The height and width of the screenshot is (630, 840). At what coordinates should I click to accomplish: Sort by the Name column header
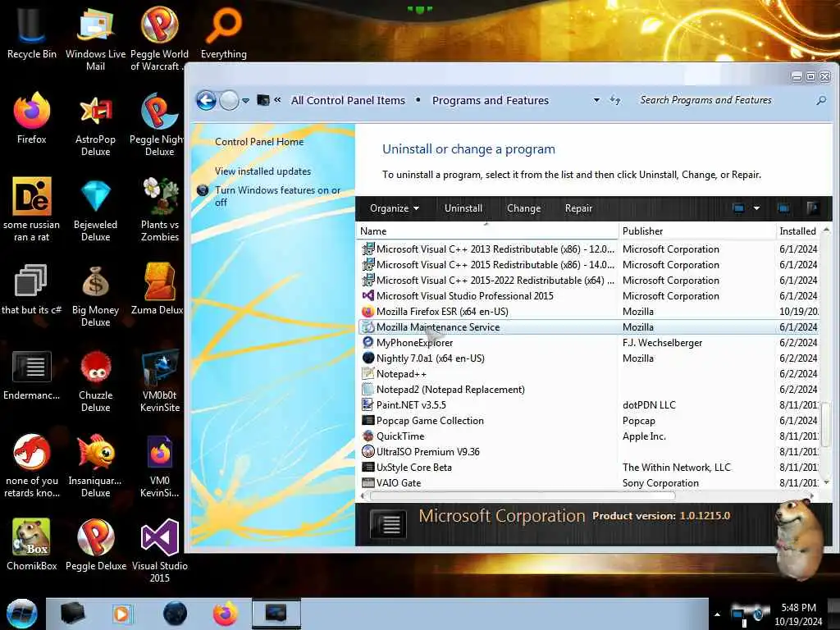[x=487, y=231]
